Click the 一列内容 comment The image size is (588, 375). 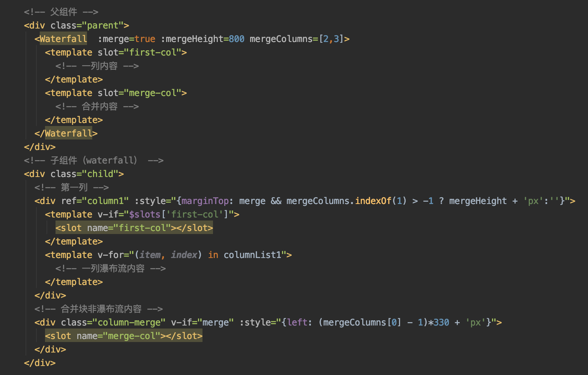[x=97, y=66]
